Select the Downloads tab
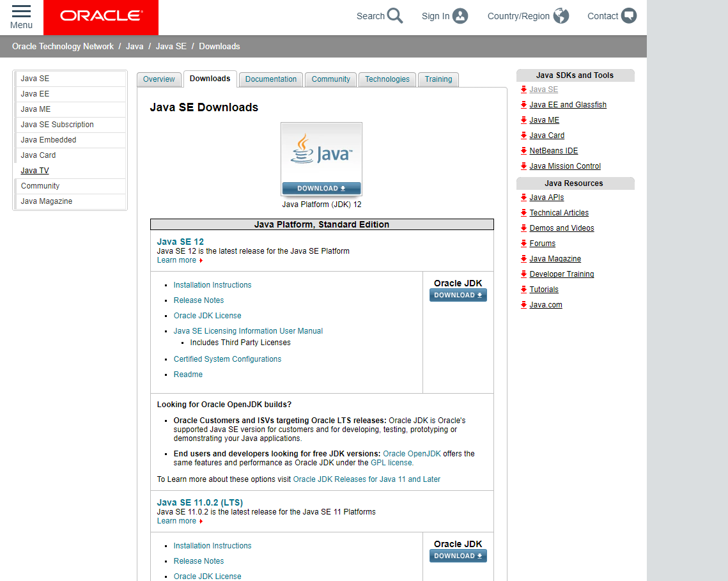This screenshot has height=581, width=728. pos(210,79)
